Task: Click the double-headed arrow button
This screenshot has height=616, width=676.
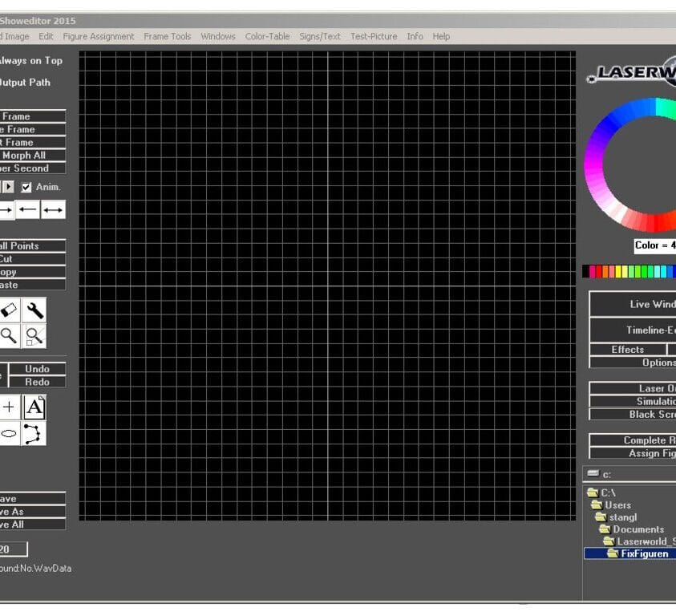Action: click(x=54, y=210)
